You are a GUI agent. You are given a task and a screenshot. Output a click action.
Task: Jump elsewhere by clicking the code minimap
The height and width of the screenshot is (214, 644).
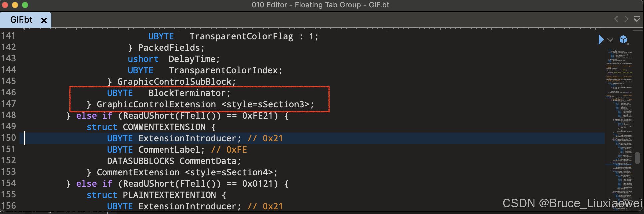tap(620, 117)
